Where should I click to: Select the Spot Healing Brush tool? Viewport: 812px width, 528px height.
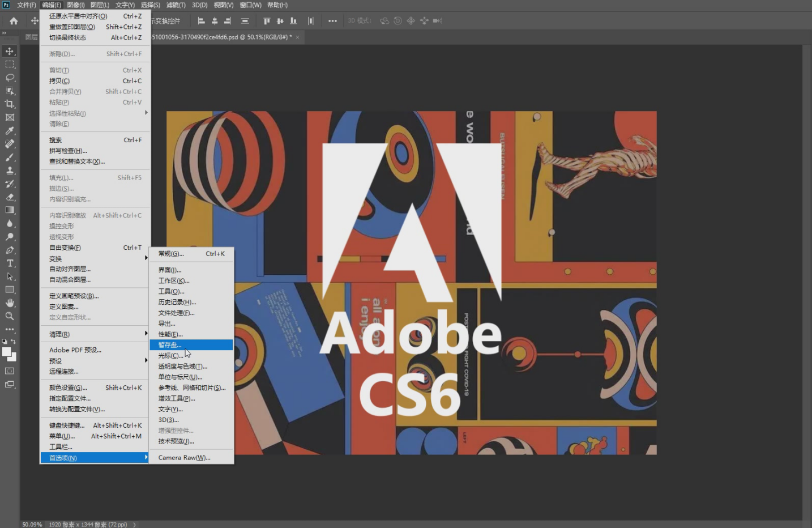pos(10,144)
